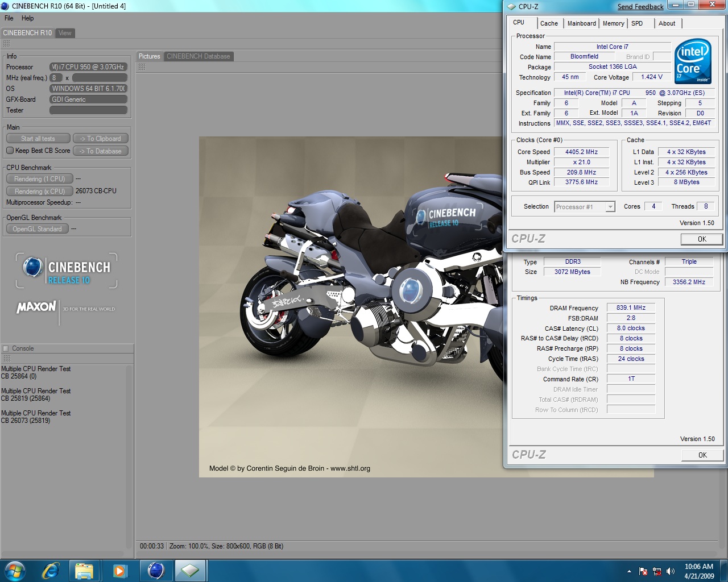
Task: Show hidden tray icons arrow
Action: click(629, 571)
